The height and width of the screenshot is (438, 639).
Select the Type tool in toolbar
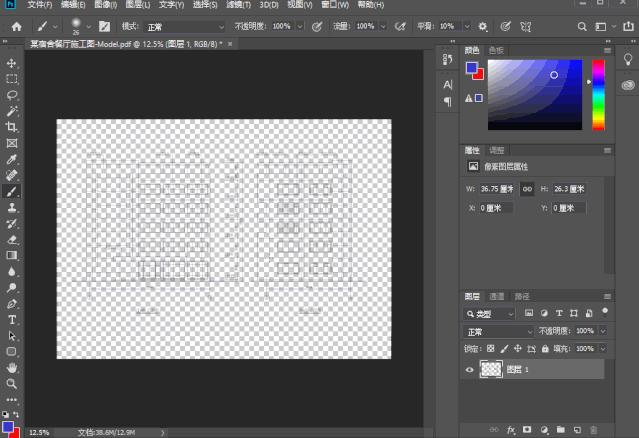(x=12, y=319)
